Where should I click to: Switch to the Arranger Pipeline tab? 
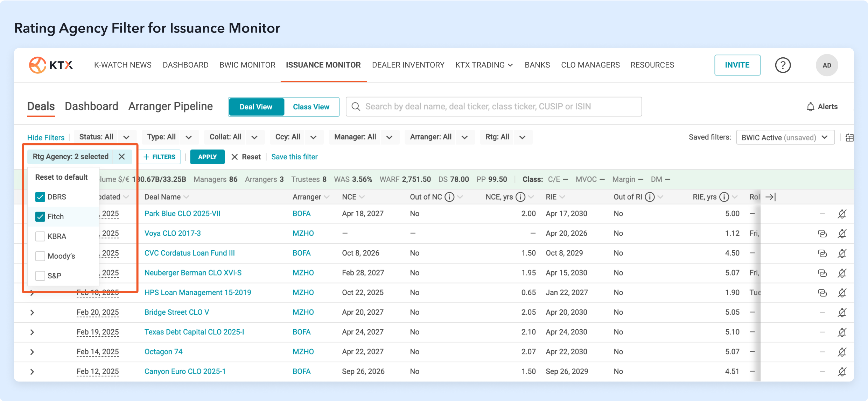tap(170, 106)
